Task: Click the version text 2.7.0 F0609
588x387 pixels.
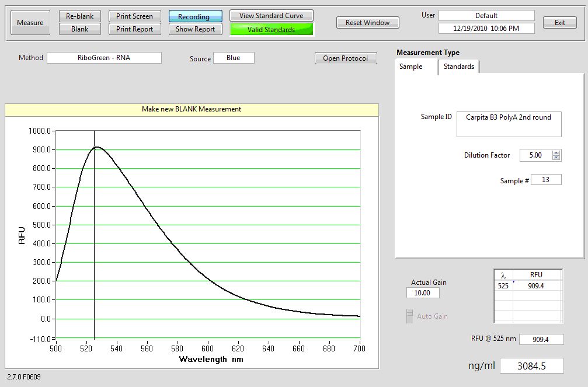Action: click(24, 376)
